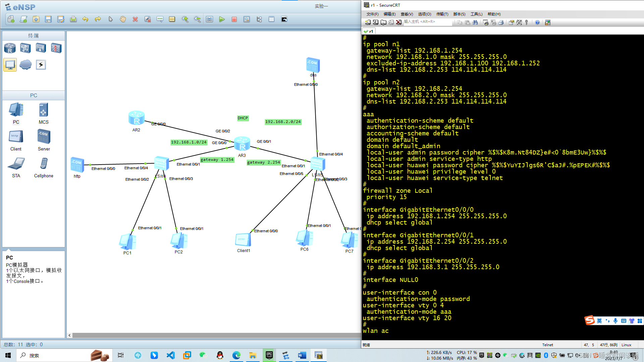The height and width of the screenshot is (362, 644).
Task: Click the green Start Devices play button
Action: point(222,19)
